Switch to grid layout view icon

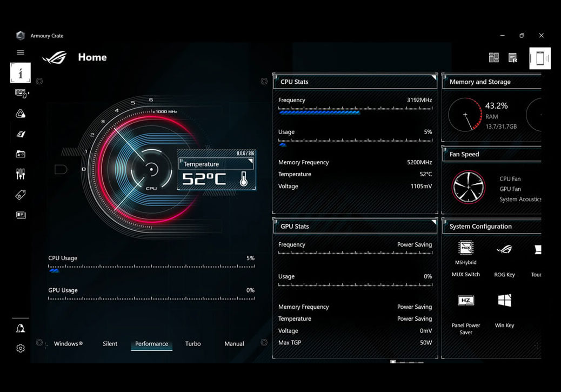click(494, 57)
